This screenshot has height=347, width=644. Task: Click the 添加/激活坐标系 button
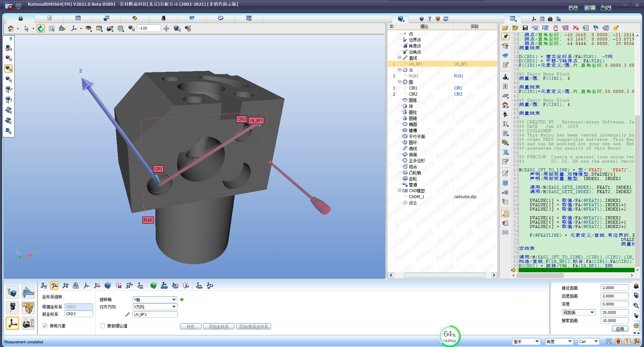254,327
